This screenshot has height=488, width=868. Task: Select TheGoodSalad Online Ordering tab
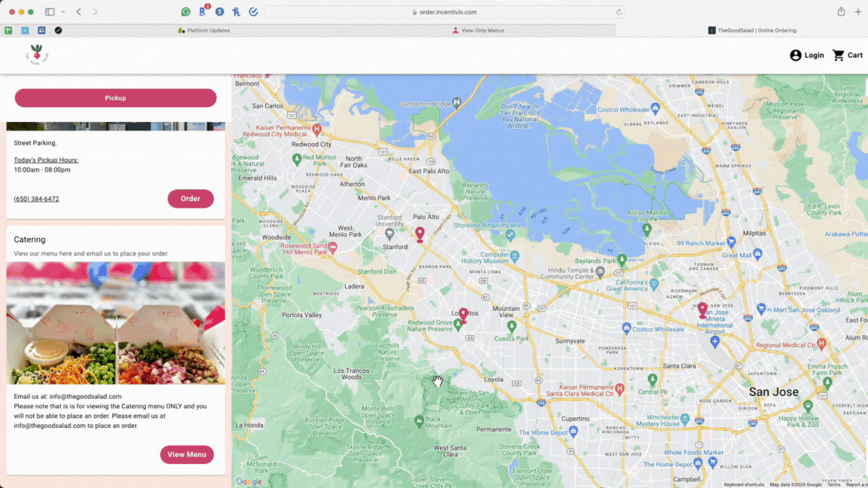752,30
